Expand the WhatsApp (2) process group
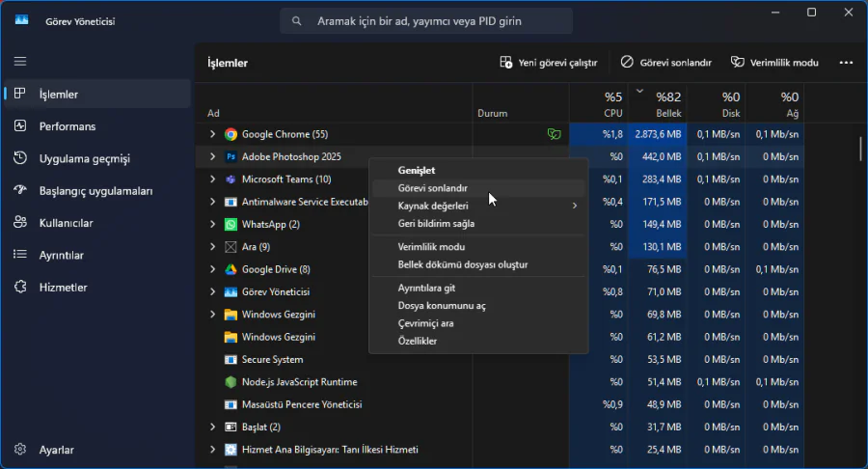This screenshot has height=469, width=868. (x=212, y=224)
